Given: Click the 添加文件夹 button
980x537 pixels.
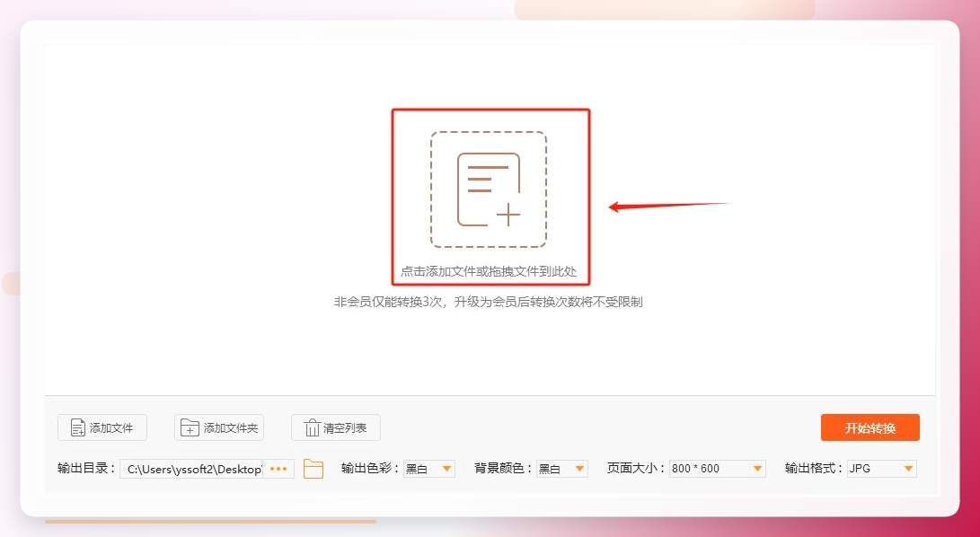Looking at the screenshot, I should [219, 427].
